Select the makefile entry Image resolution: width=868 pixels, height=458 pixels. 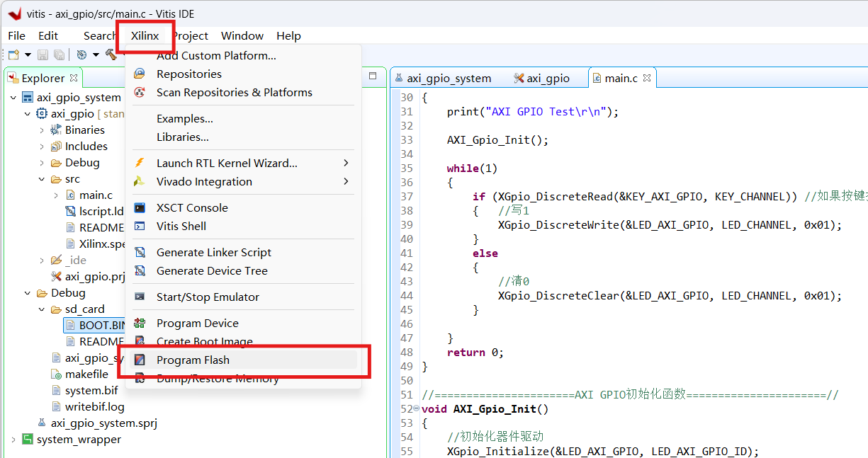click(x=86, y=374)
